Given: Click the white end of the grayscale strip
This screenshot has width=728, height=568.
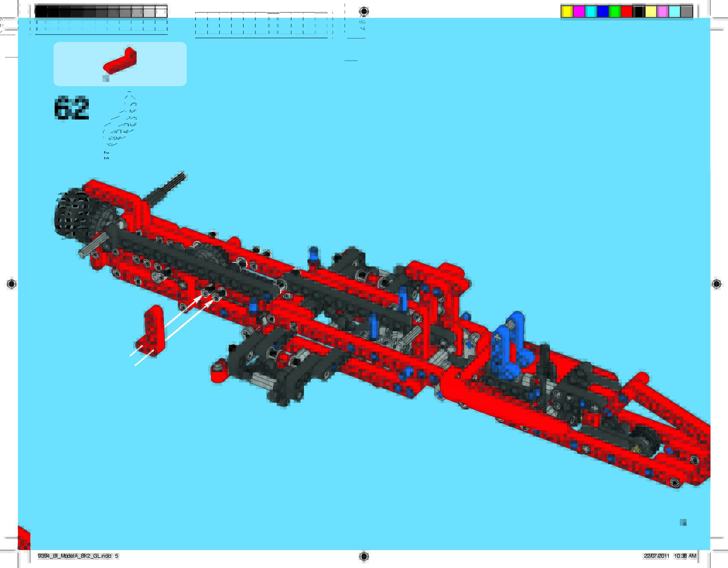Looking at the screenshot, I should pyautogui.click(x=161, y=12).
